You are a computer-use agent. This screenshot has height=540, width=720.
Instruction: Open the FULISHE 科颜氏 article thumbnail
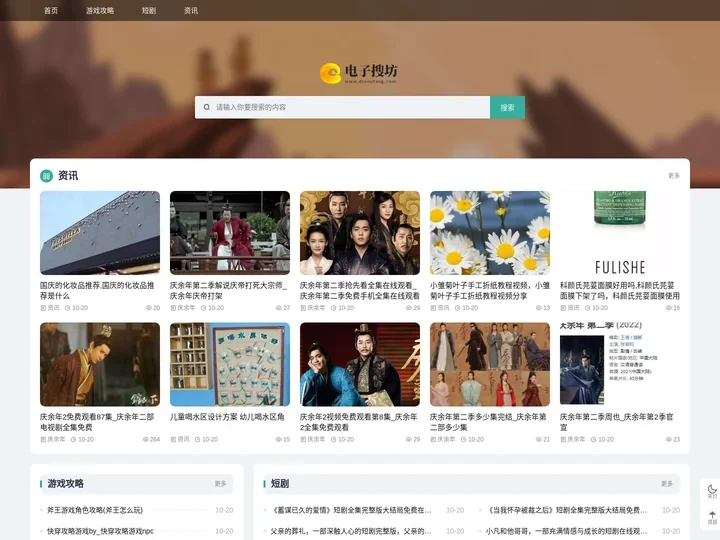(x=620, y=233)
